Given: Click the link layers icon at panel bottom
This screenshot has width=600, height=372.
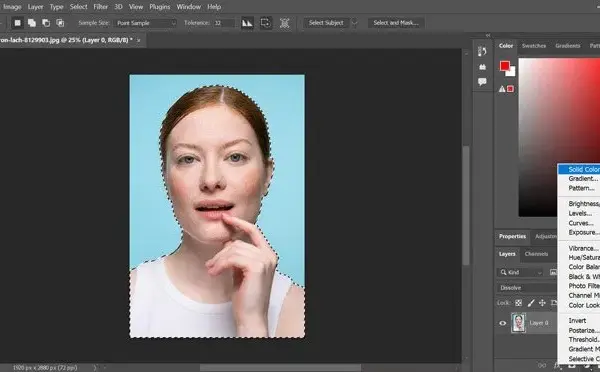Looking at the screenshot, I should (x=542, y=365).
